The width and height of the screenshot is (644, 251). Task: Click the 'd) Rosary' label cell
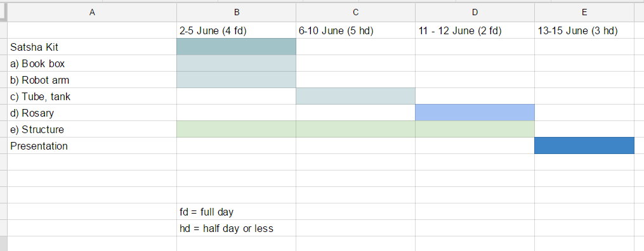click(92, 112)
